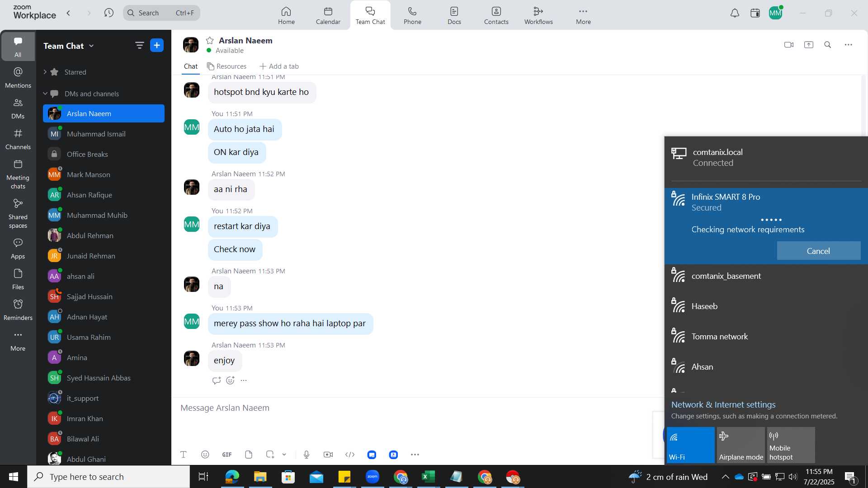This screenshot has height=488, width=868.
Task: Toggle Airplane mode tile
Action: click(x=741, y=445)
